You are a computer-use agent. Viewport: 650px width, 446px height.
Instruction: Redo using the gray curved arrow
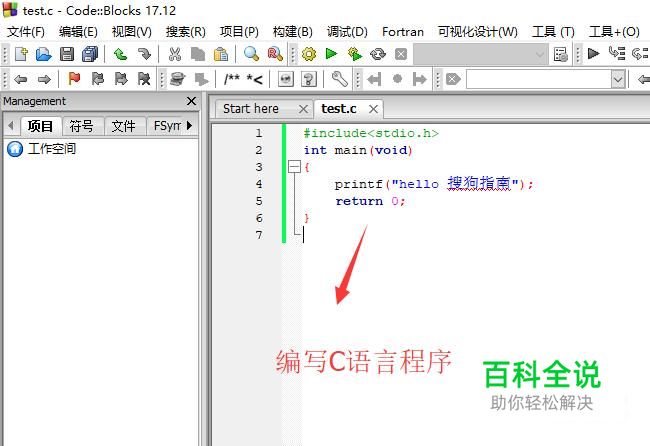point(144,54)
